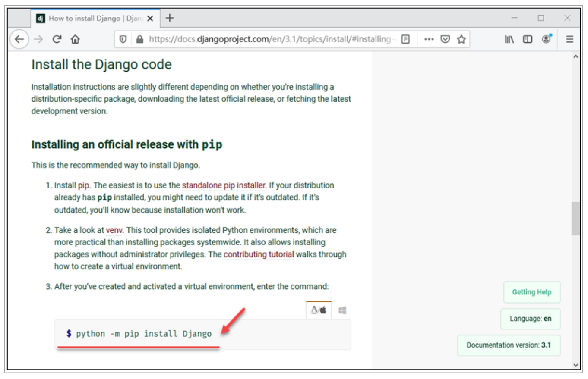Open the Language: en selector
The image size is (588, 379).
(530, 319)
